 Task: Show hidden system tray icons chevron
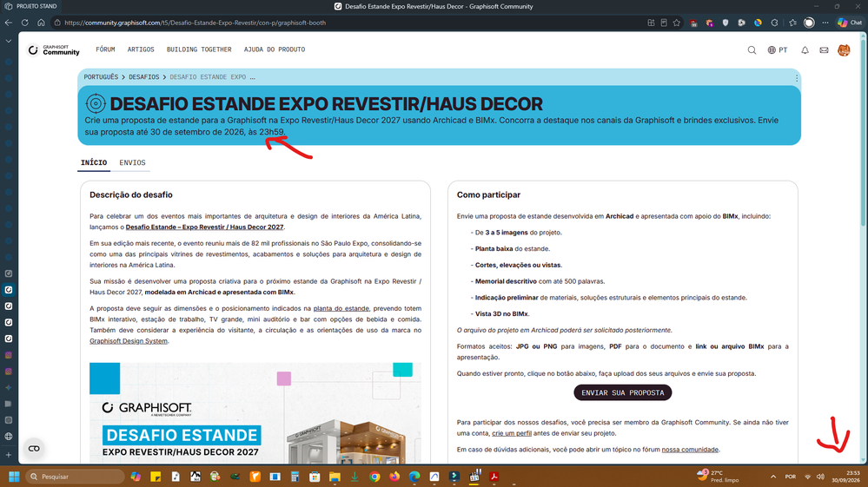point(773,477)
